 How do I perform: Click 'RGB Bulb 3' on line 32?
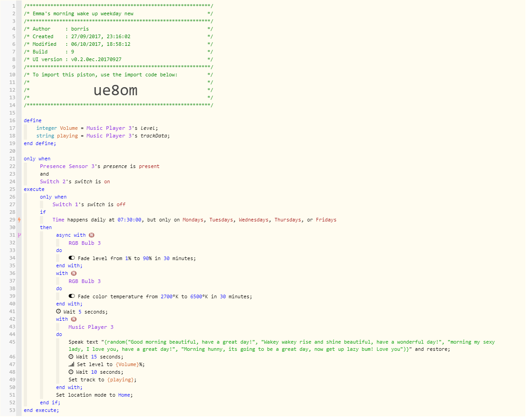tap(85, 243)
